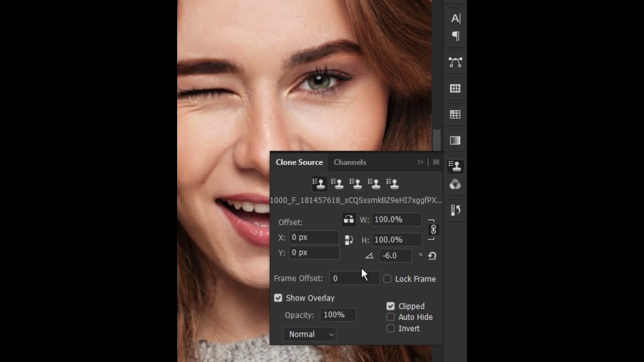Select the first clone source stamp
This screenshot has height=362, width=644.
point(318,184)
